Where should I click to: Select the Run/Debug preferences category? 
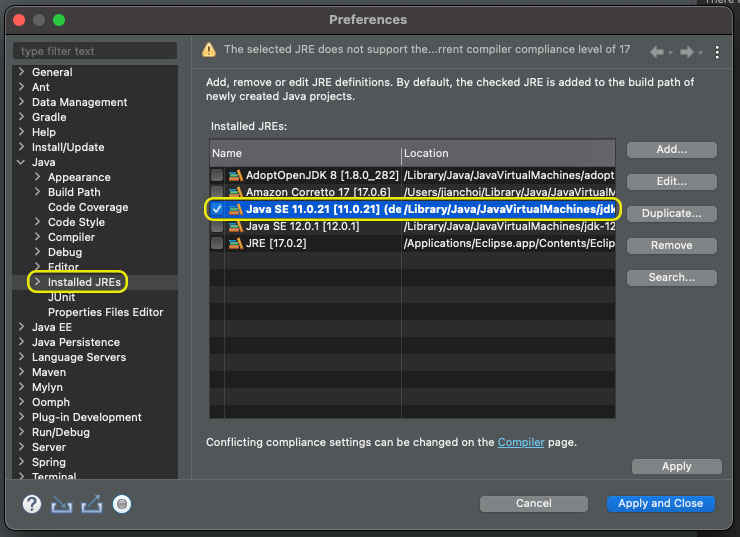pos(61,433)
